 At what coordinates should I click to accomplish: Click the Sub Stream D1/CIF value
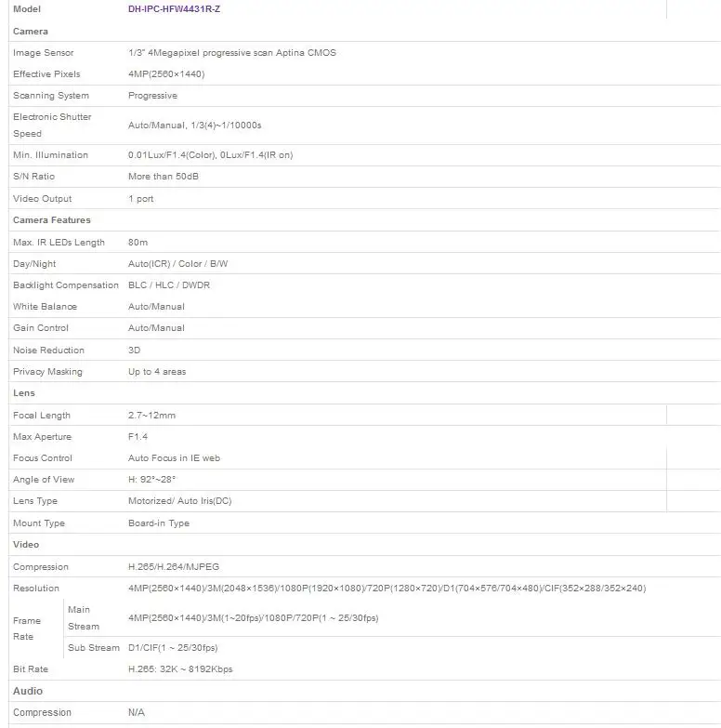[x=173, y=647]
